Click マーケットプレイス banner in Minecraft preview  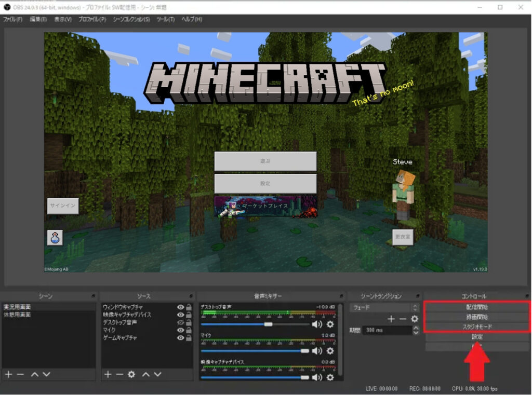point(265,207)
